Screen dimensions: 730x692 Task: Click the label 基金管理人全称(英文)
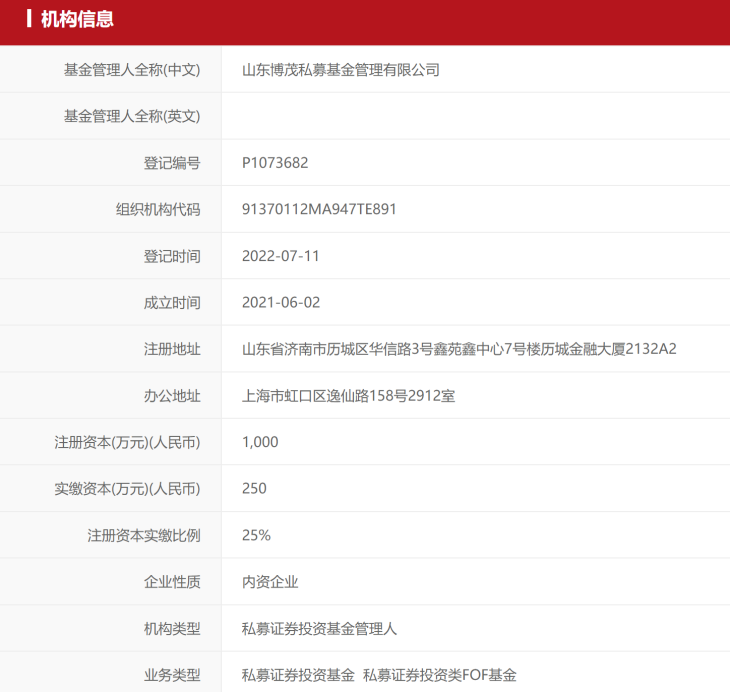[x=132, y=116]
